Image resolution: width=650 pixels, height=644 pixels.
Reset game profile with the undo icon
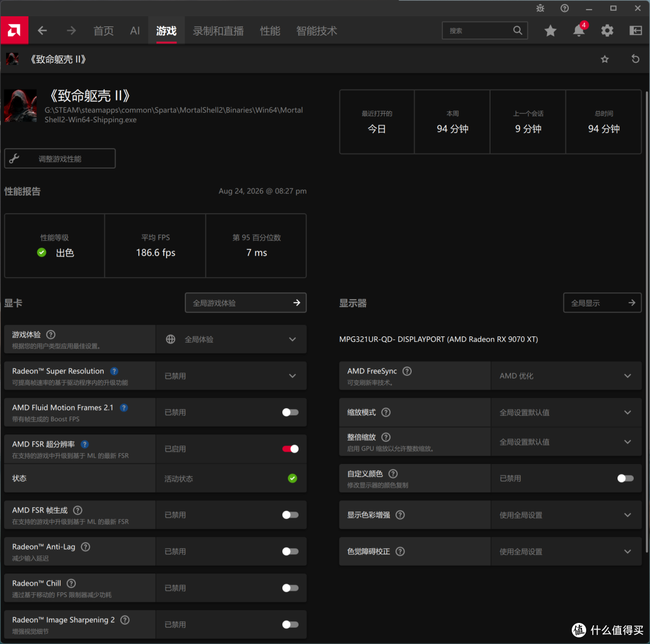click(635, 59)
